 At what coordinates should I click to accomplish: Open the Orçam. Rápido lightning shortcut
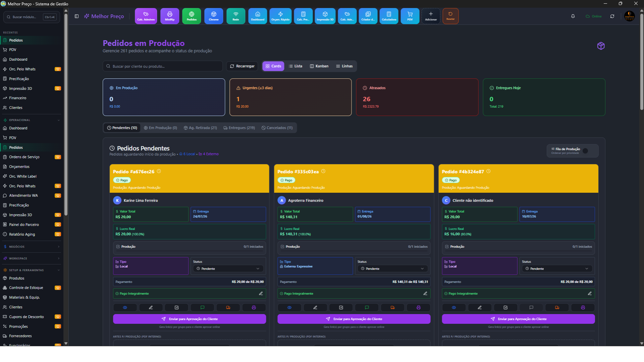pos(280,16)
